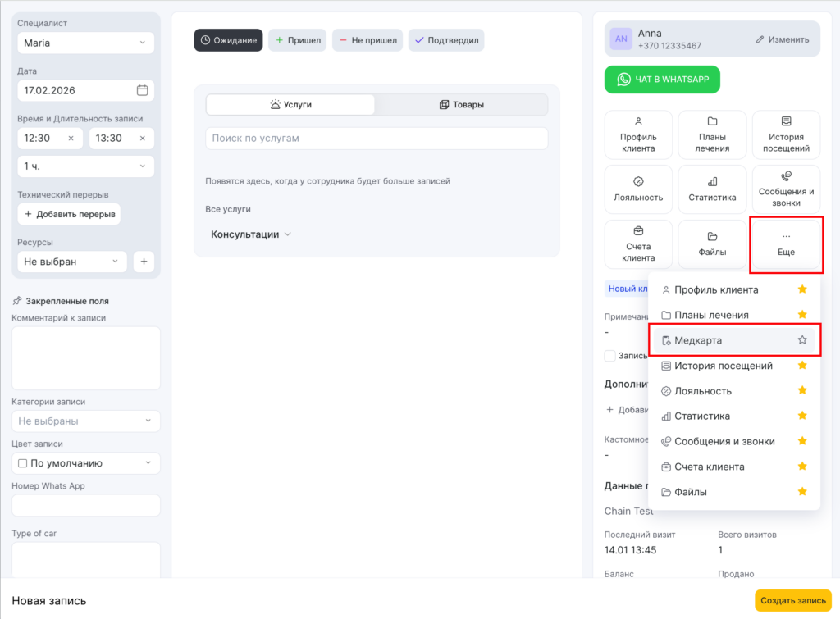Click the Поиск по услугам search field
The height and width of the screenshot is (619, 840).
coord(376,139)
